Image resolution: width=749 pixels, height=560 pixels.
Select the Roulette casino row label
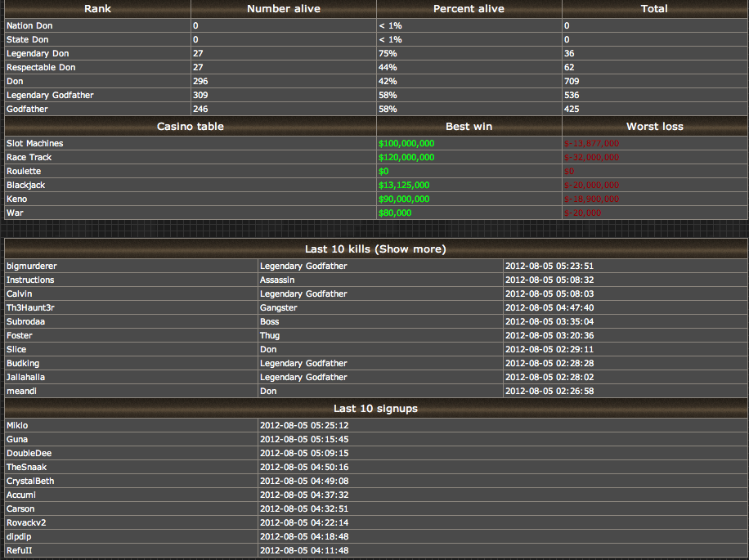point(24,171)
